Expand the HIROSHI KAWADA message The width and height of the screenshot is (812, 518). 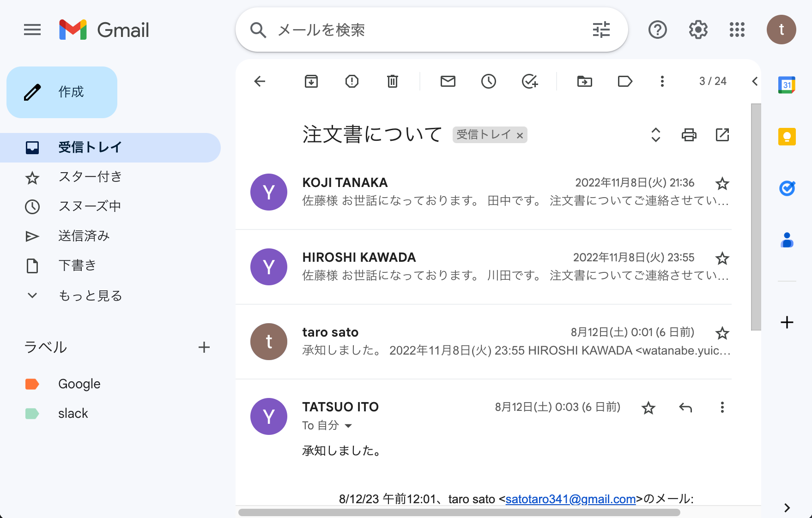click(x=484, y=267)
